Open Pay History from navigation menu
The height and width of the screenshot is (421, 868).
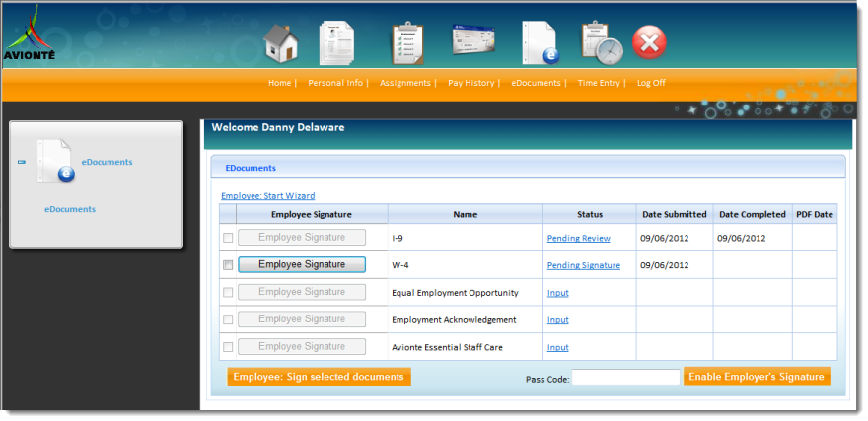tap(470, 83)
